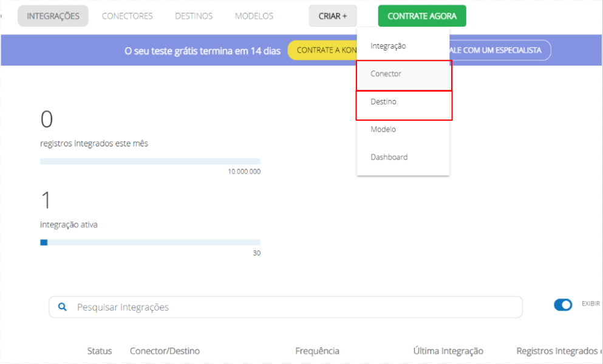The image size is (603, 364).
Task: Click the yellow Contrate banner button
Action: 322,50
